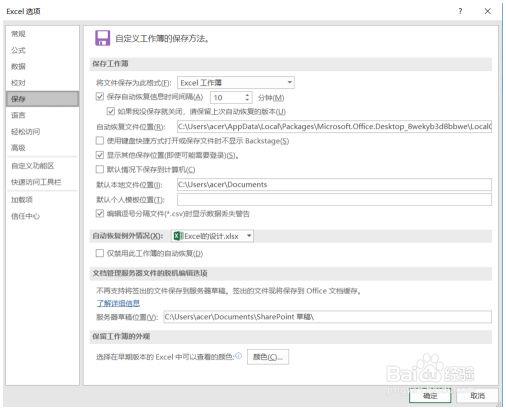Click the help question mark icon
This screenshot has width=506, height=410.
[x=460, y=11]
